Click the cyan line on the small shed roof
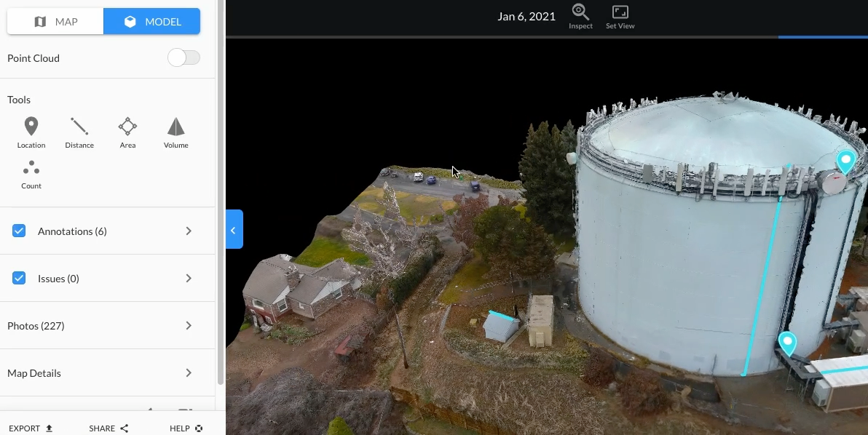The height and width of the screenshot is (435, 868). 502,316
